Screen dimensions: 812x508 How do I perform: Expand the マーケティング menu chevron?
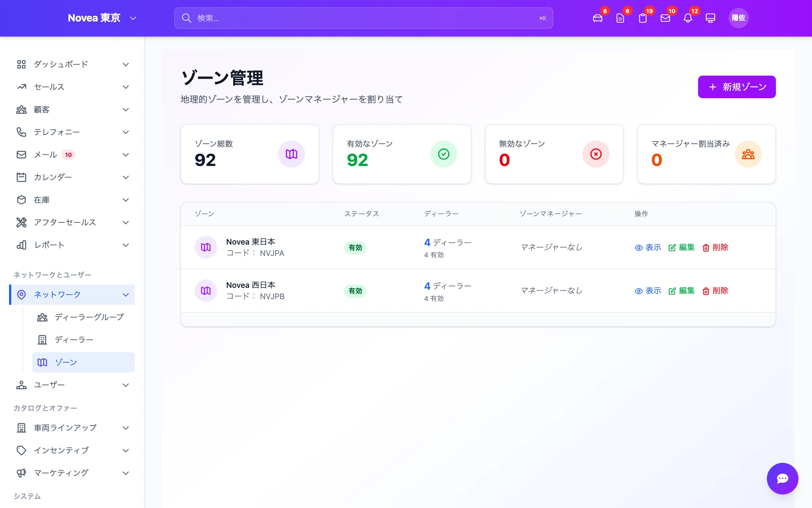click(x=126, y=473)
